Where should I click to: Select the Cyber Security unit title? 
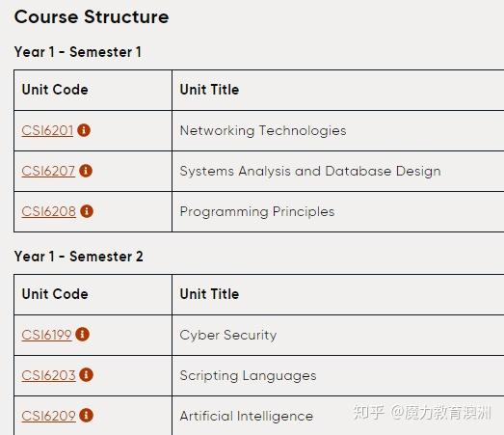[228, 335]
